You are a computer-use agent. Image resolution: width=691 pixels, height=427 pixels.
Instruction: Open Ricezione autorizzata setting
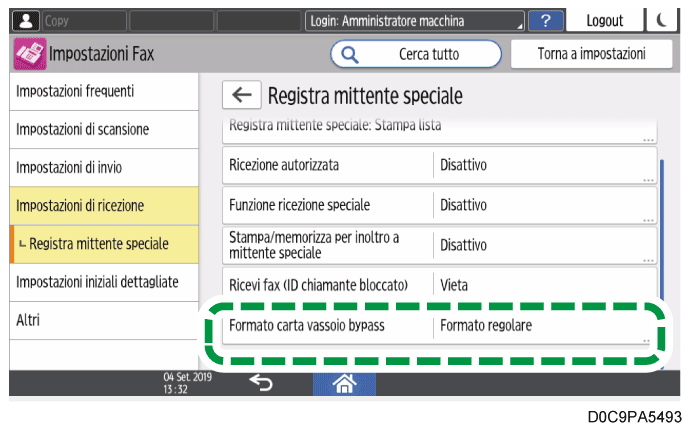point(439,165)
